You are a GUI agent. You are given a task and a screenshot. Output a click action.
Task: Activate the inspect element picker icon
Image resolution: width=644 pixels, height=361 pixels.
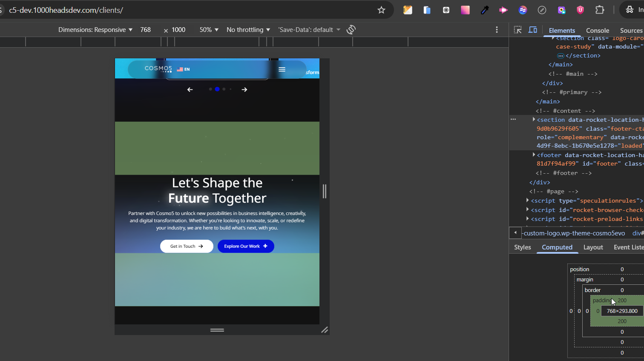[x=517, y=30]
